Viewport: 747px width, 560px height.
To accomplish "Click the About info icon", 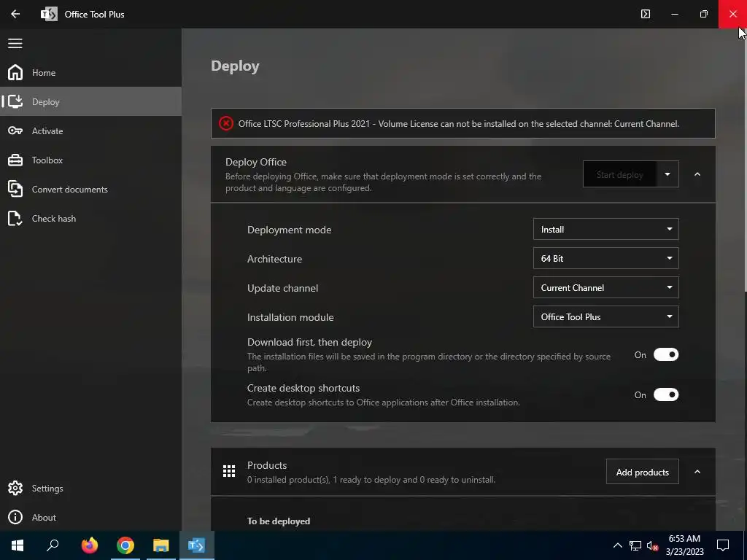I will 15,517.
